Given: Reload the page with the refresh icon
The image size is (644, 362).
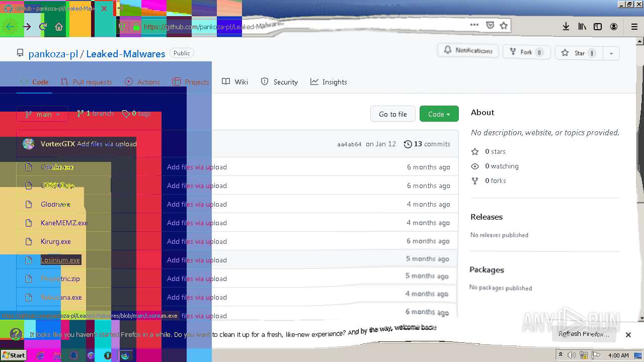Looking at the screenshot, I should click(43, 27).
